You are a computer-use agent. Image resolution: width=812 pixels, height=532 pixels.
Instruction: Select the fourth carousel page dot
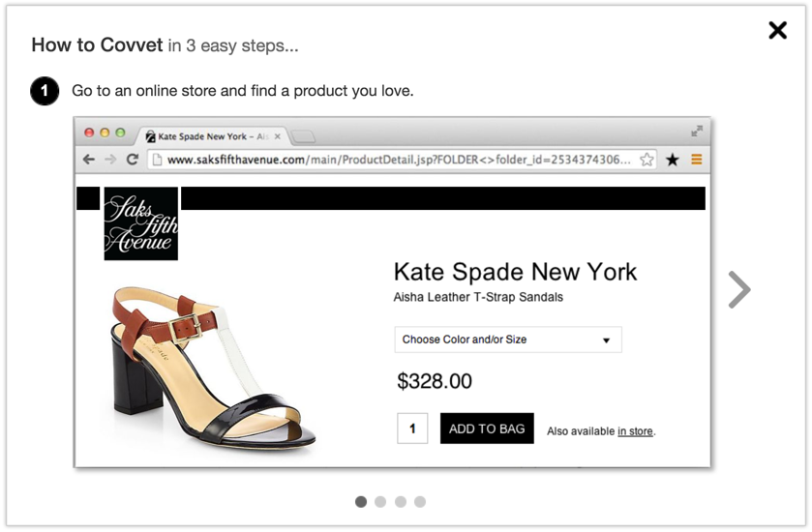(x=420, y=502)
